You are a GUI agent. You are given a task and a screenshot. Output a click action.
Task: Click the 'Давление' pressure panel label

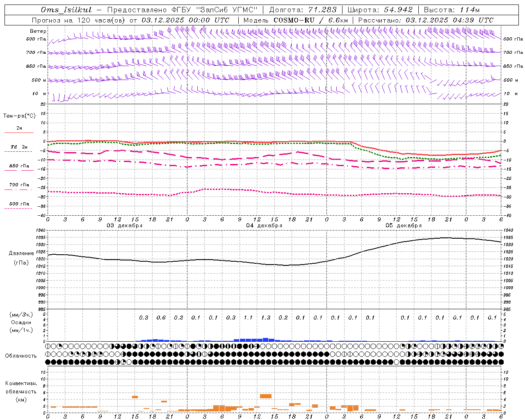coord(21,253)
